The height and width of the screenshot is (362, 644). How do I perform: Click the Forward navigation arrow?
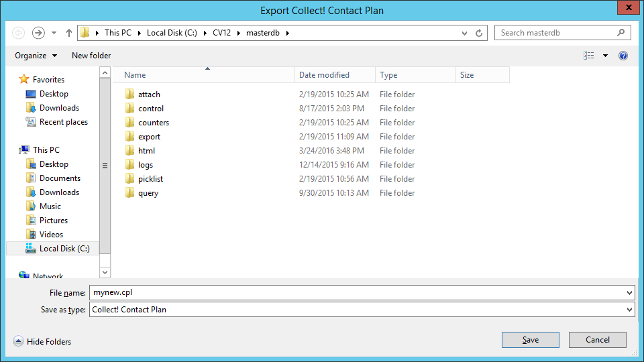pos(39,33)
